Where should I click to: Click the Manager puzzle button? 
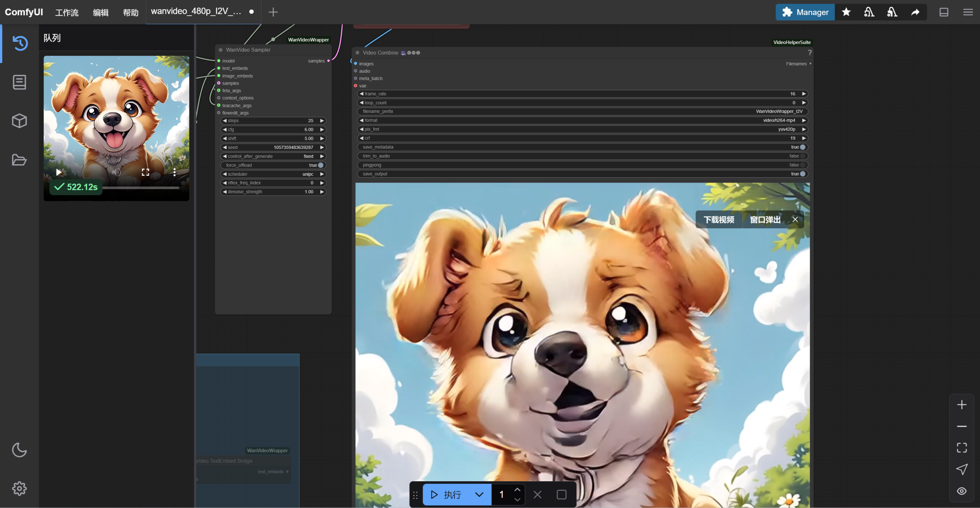805,12
